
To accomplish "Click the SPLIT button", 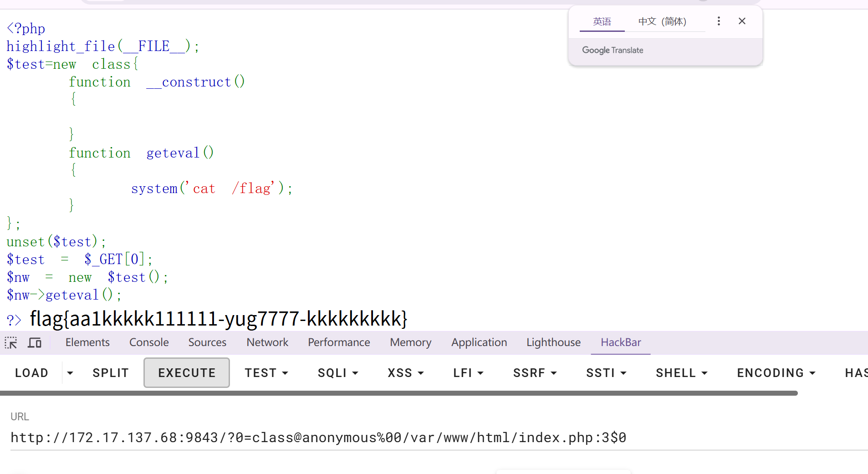I will click(110, 372).
